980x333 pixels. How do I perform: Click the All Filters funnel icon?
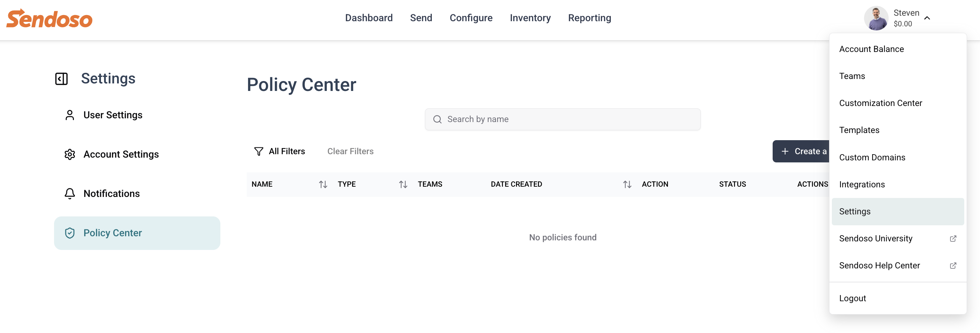(259, 151)
